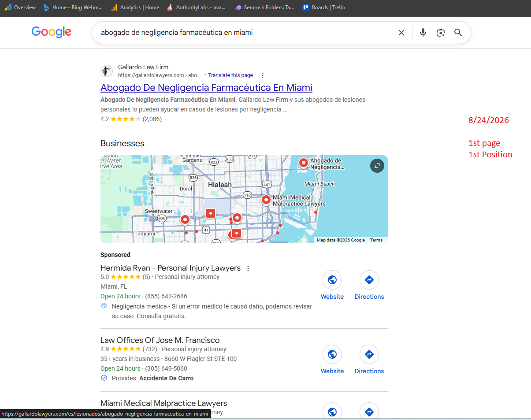The image size is (531, 420).
Task: Open the Analytics | Home bookmark
Action: pyautogui.click(x=135, y=7)
